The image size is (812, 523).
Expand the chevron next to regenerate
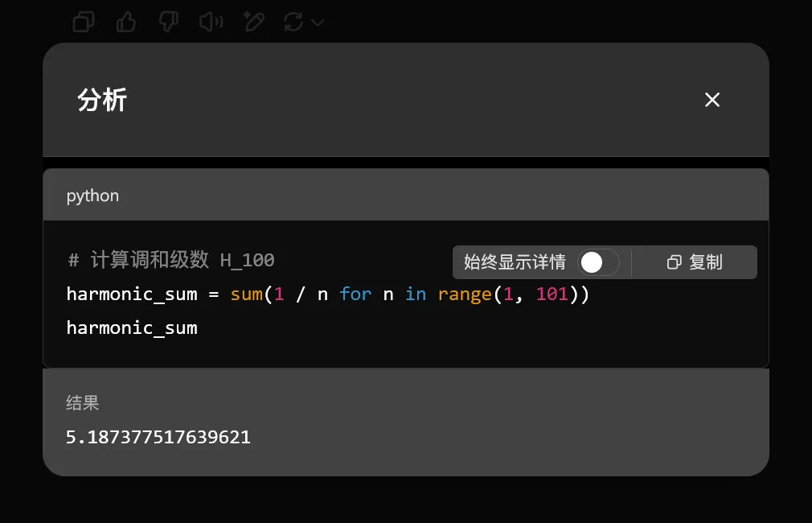pos(318,23)
